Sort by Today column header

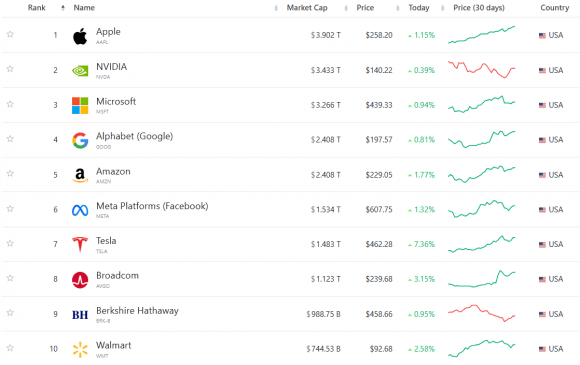[419, 8]
